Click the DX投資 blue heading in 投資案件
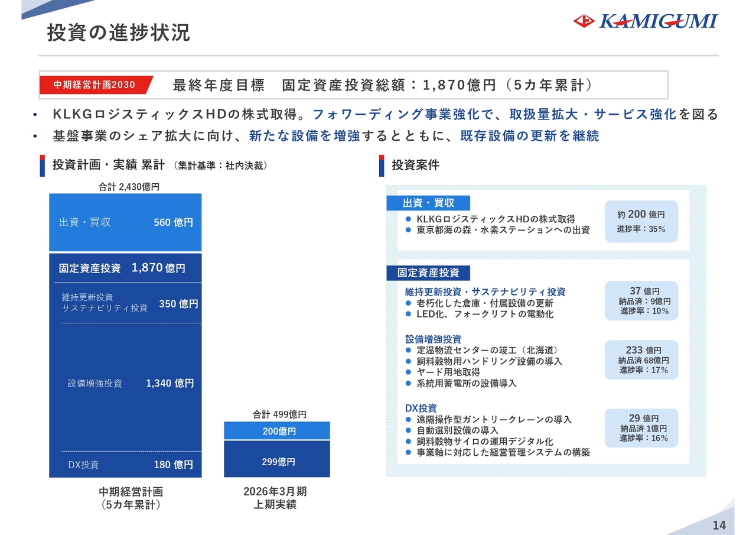756x535 pixels. [x=421, y=408]
